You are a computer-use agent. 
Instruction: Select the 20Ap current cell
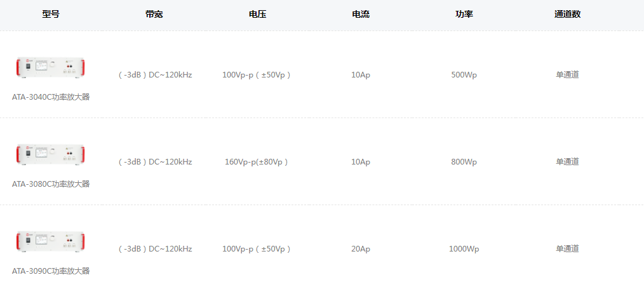tap(361, 249)
